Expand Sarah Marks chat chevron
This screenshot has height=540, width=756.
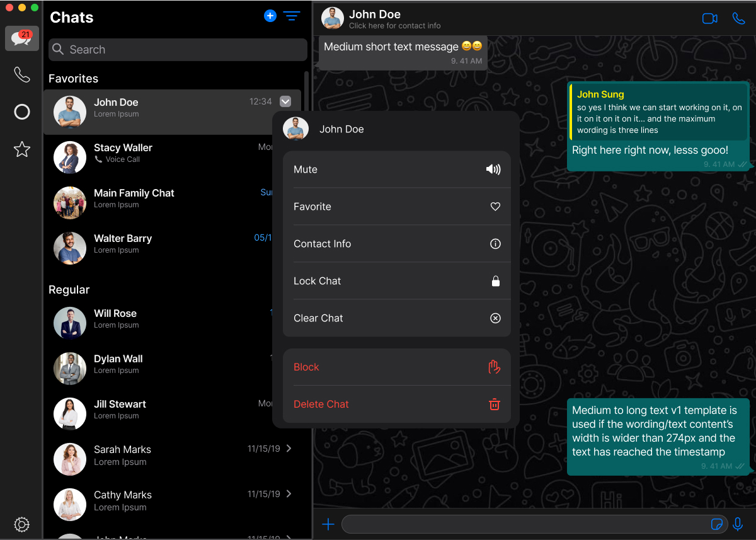289,449
